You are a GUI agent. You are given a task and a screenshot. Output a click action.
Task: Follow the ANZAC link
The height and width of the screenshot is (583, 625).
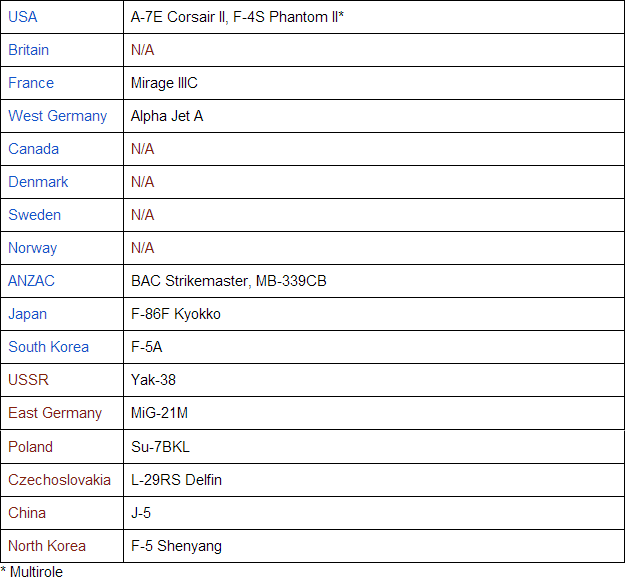point(31,281)
